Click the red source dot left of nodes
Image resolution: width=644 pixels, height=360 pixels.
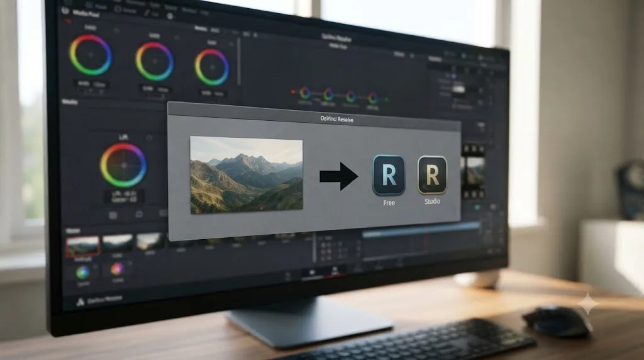pos(293,92)
